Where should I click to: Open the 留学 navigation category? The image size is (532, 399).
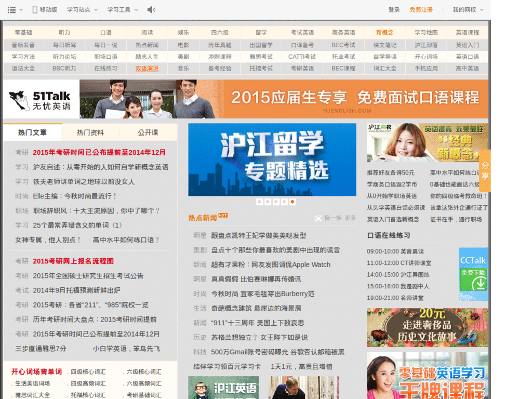point(261,33)
